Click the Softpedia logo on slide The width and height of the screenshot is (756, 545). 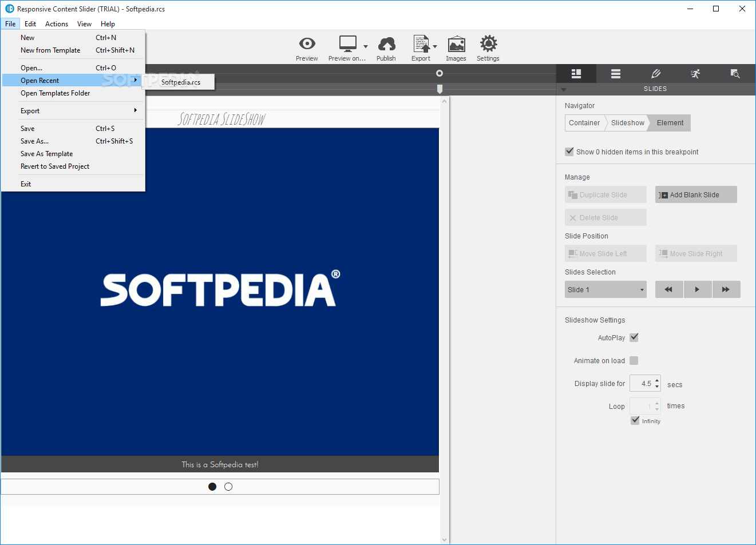220,288
